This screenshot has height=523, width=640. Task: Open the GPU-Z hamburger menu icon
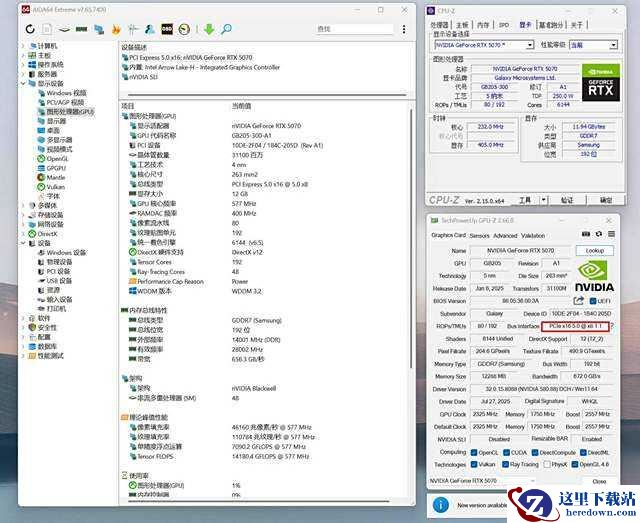pos(611,234)
